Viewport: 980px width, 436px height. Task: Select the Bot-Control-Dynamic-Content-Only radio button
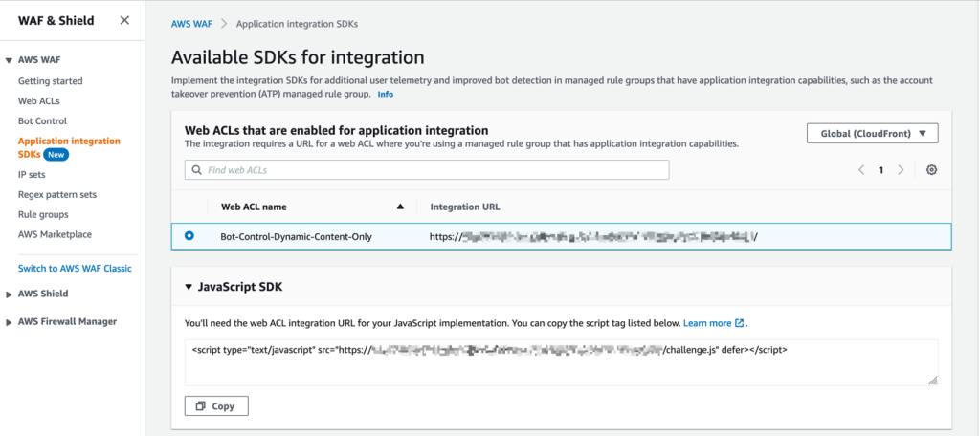[189, 236]
